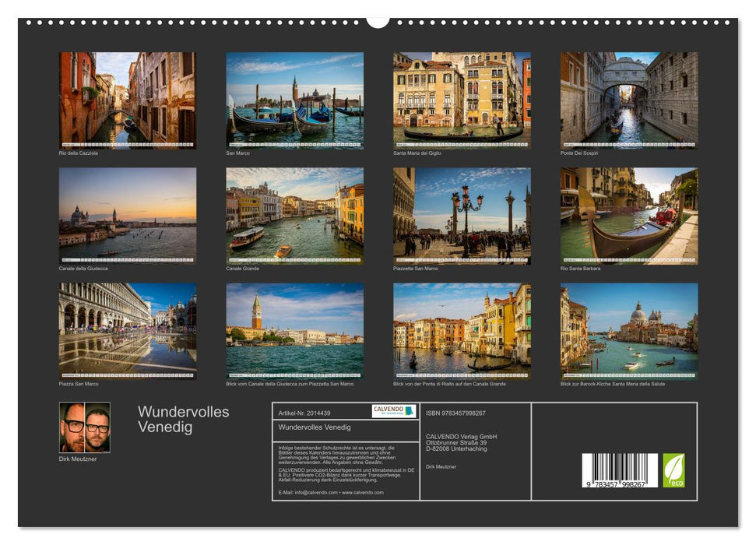Click the spiral binding at the top
The width and height of the screenshot is (756, 545).
click(378, 21)
